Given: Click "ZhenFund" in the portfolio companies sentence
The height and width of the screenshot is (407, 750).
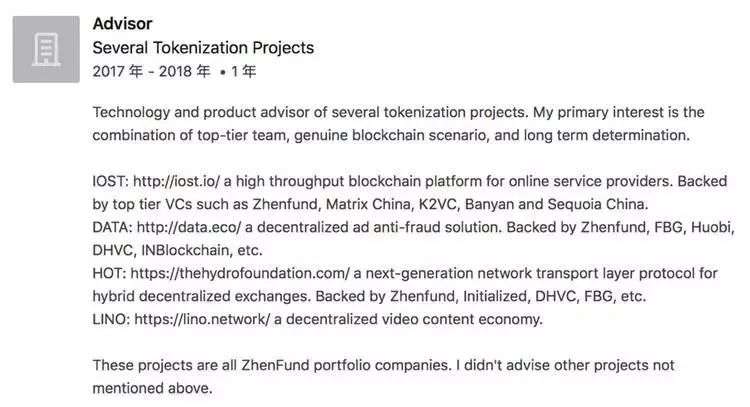Looking at the screenshot, I should pyautogui.click(x=275, y=365).
